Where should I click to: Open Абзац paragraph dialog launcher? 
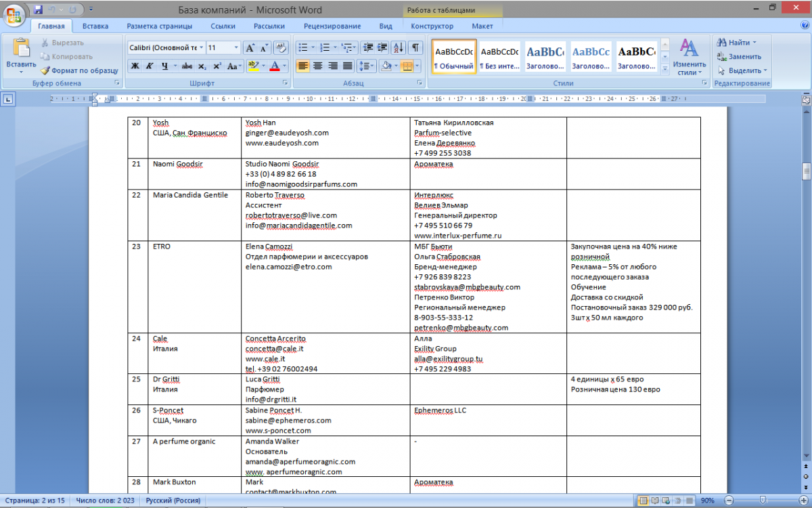tap(421, 83)
